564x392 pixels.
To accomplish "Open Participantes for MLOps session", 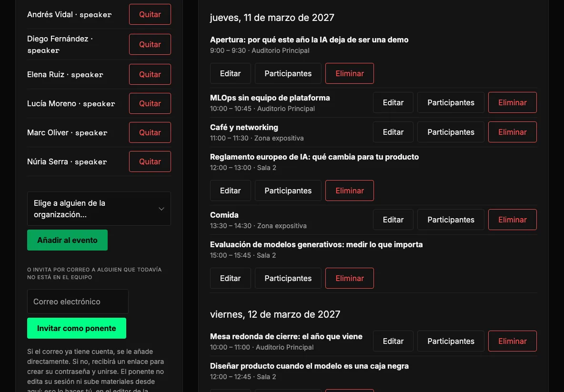I will (451, 102).
